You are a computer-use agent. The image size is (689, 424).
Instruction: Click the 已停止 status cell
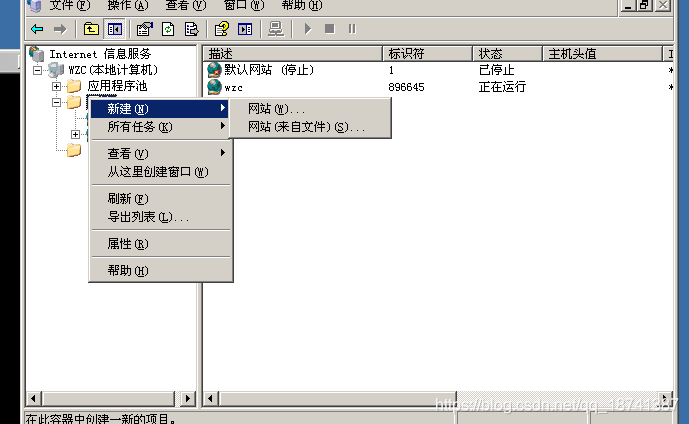[x=497, y=70]
